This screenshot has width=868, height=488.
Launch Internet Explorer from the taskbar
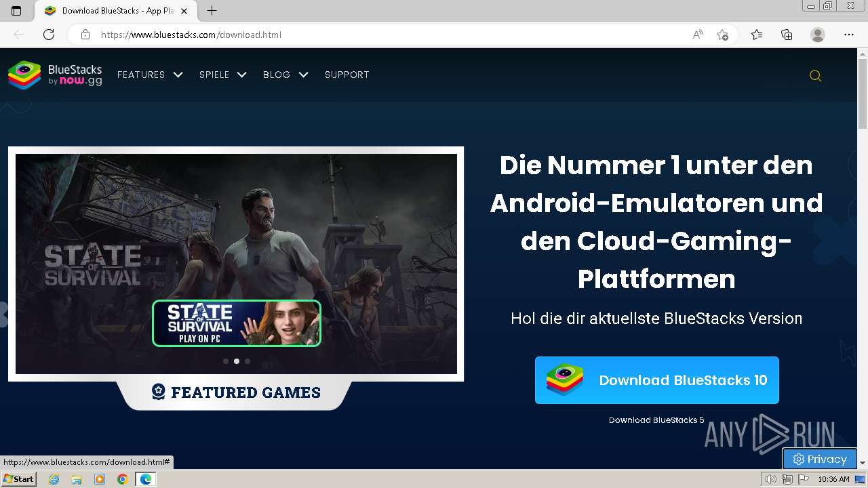[54, 479]
